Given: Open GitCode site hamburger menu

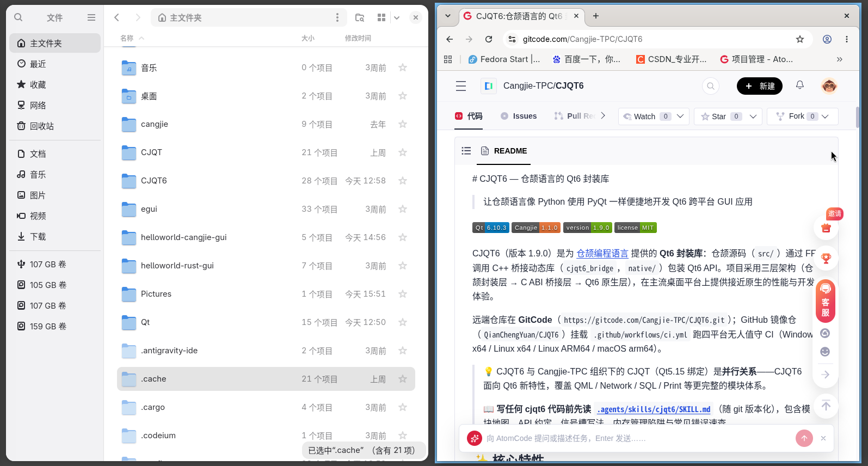Looking at the screenshot, I should (461, 86).
